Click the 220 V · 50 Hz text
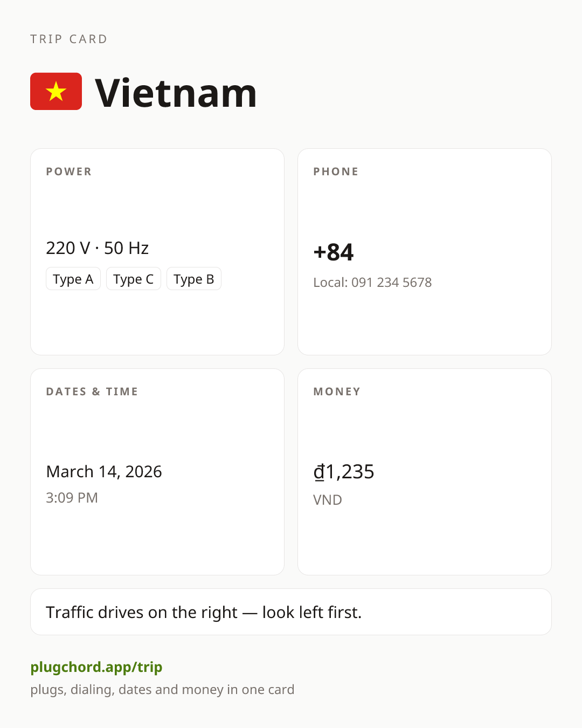Image resolution: width=582 pixels, height=728 pixels. pos(98,248)
